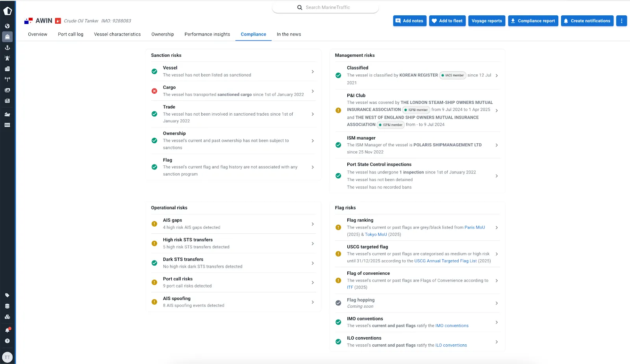Image resolution: width=630 pixels, height=364 pixels.
Task: Open the database stack icon in sidebar
Action: (x=7, y=306)
